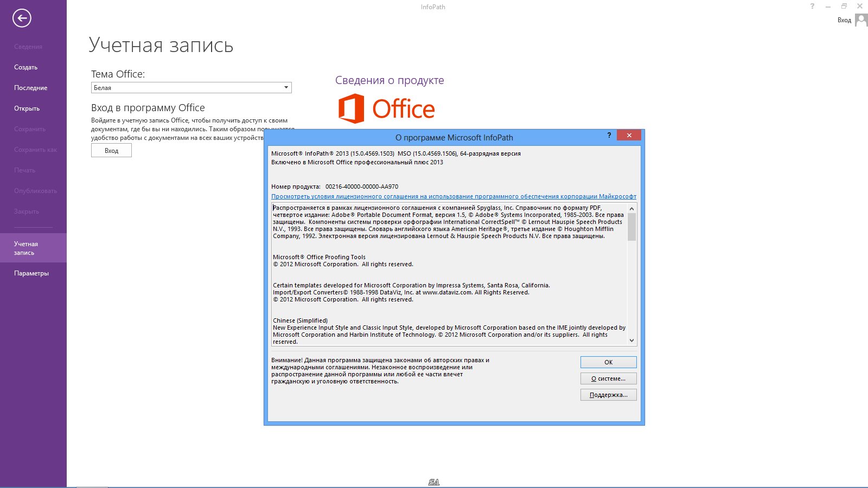Open the Последние menu item
The image size is (868, 488).
[31, 88]
